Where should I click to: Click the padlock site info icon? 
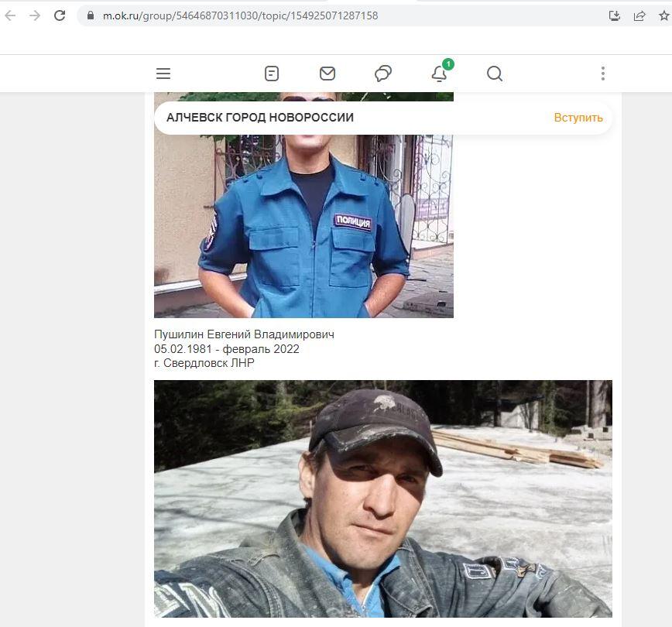click(91, 15)
